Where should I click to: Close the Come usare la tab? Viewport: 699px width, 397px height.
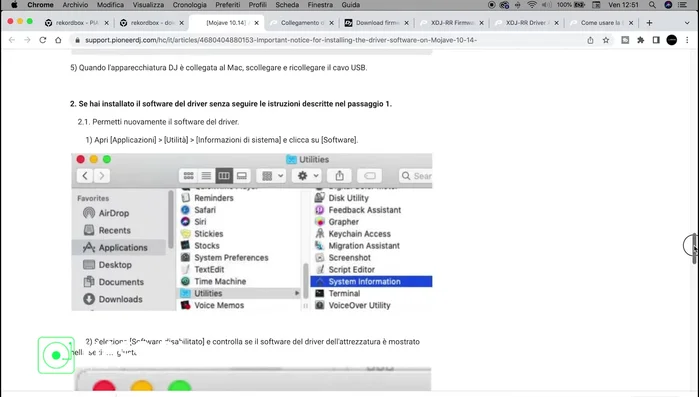pyautogui.click(x=631, y=23)
